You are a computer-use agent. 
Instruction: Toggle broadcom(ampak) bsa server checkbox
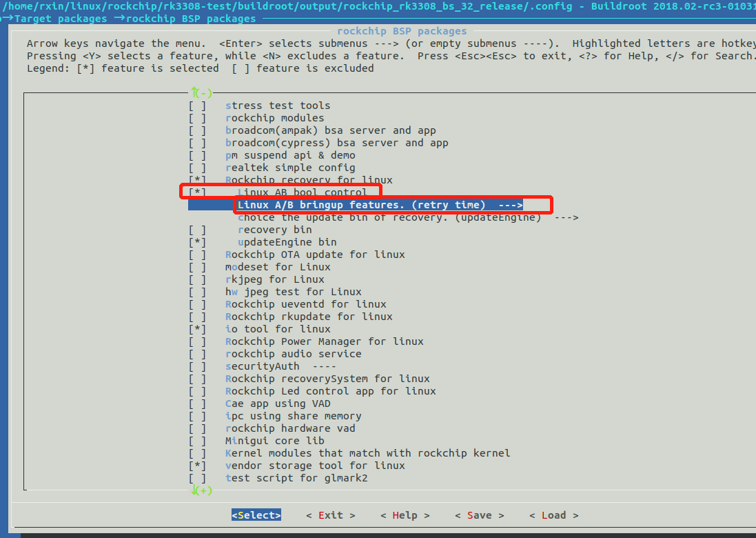[x=197, y=131]
